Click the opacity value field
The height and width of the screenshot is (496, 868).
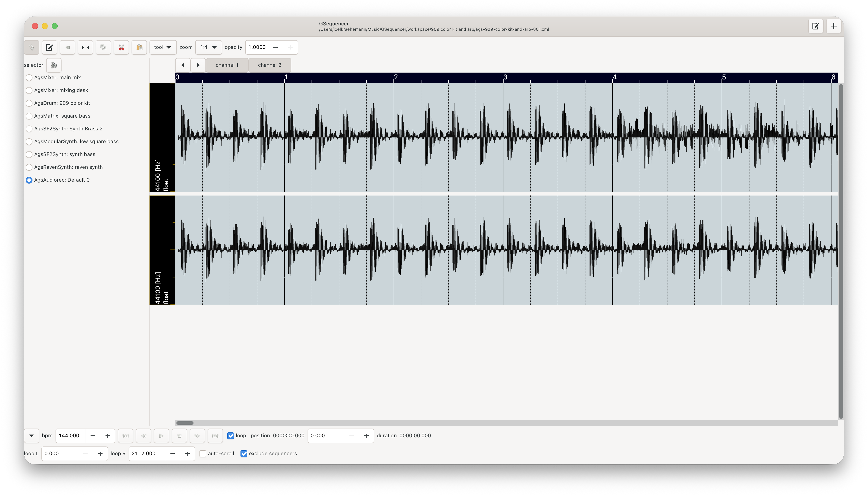(257, 47)
